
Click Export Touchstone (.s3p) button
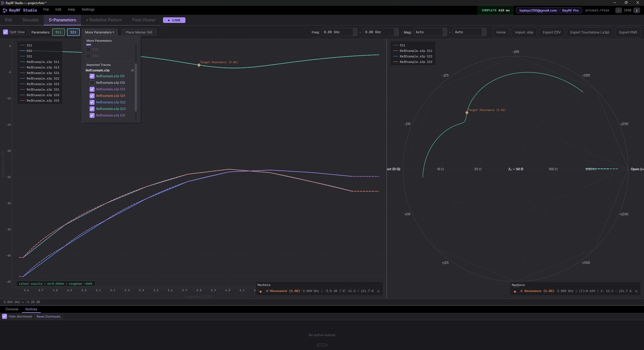[590, 32]
